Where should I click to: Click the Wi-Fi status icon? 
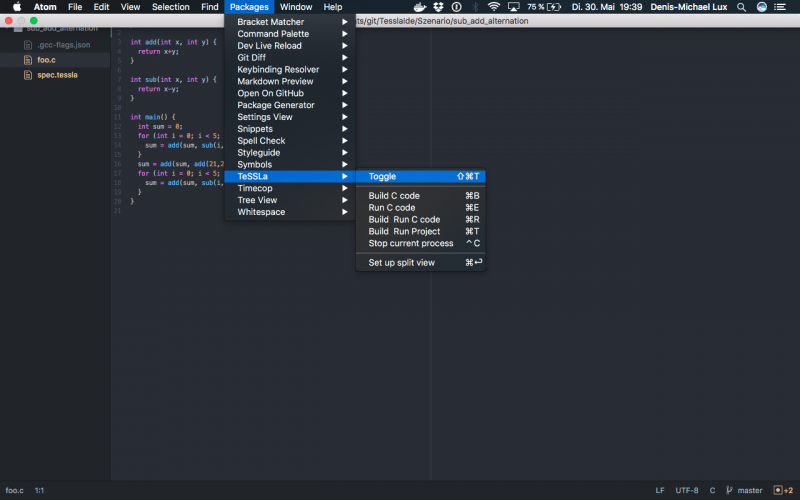(x=493, y=7)
